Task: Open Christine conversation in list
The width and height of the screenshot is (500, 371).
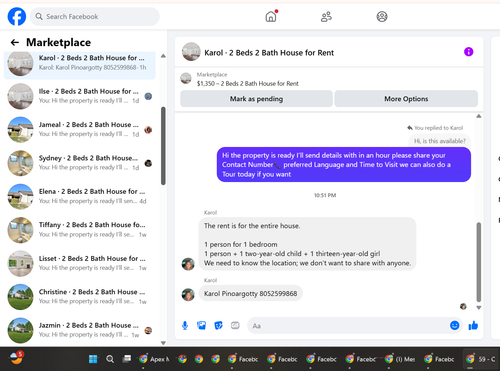Action: tap(80, 297)
